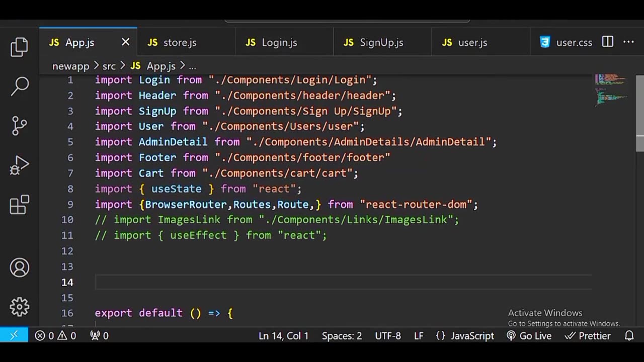Click "react-router-dom" string on line 9

click(416, 205)
